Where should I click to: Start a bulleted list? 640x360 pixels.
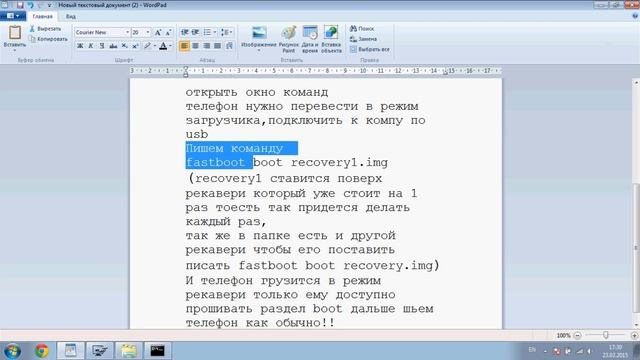[x=207, y=32]
